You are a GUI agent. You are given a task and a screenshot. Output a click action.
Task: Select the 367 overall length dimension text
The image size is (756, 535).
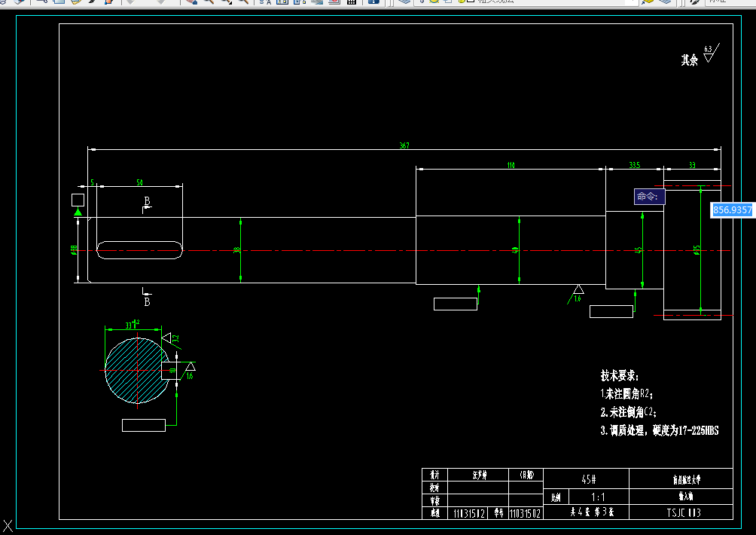(x=404, y=145)
